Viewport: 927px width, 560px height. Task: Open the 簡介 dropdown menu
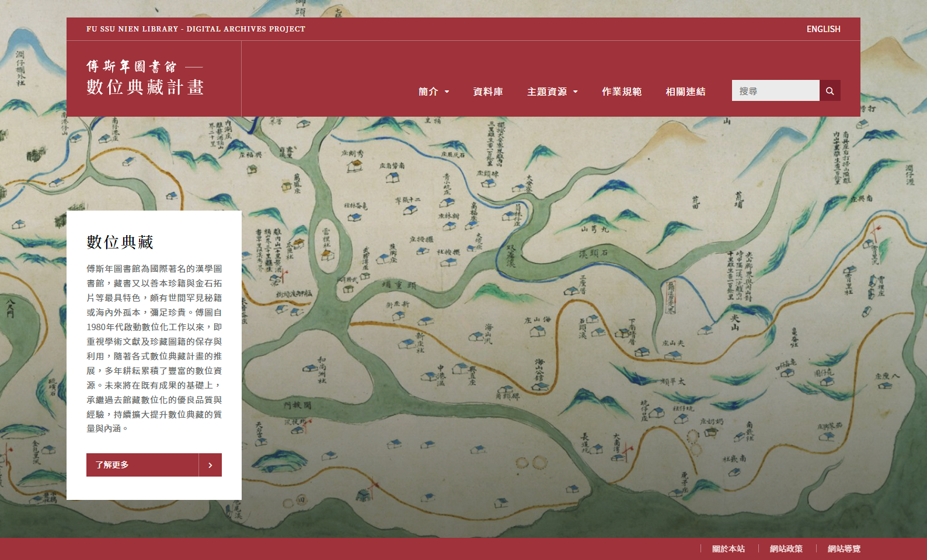tap(434, 92)
